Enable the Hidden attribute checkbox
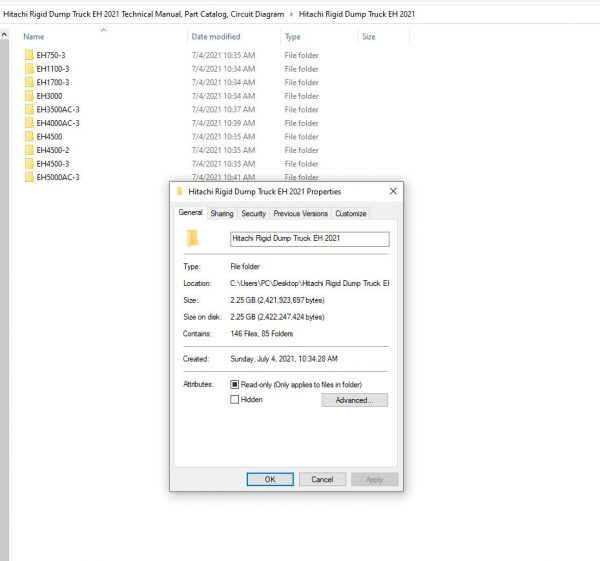This screenshot has width=600, height=561. (235, 400)
